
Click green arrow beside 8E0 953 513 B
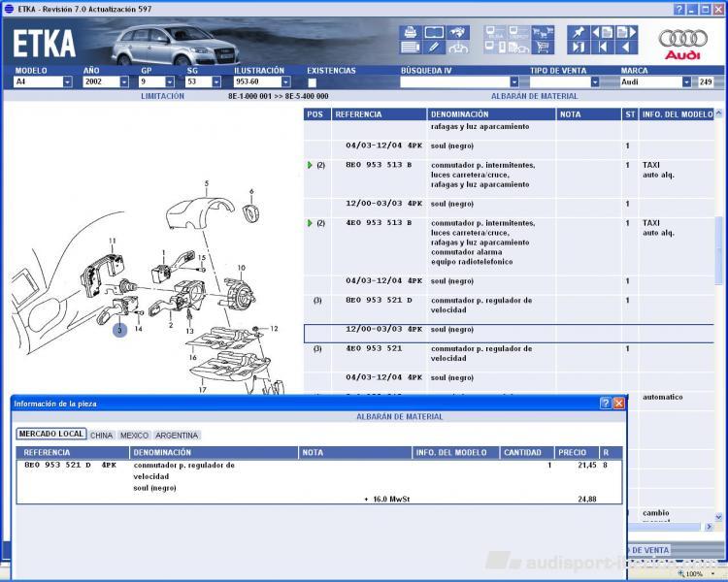click(311, 165)
